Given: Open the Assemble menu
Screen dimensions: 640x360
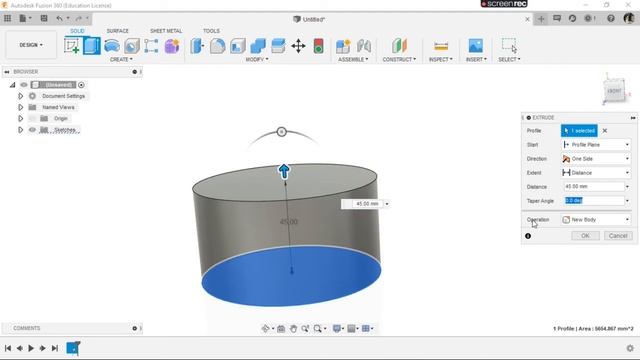Looking at the screenshot, I should pos(353,60).
